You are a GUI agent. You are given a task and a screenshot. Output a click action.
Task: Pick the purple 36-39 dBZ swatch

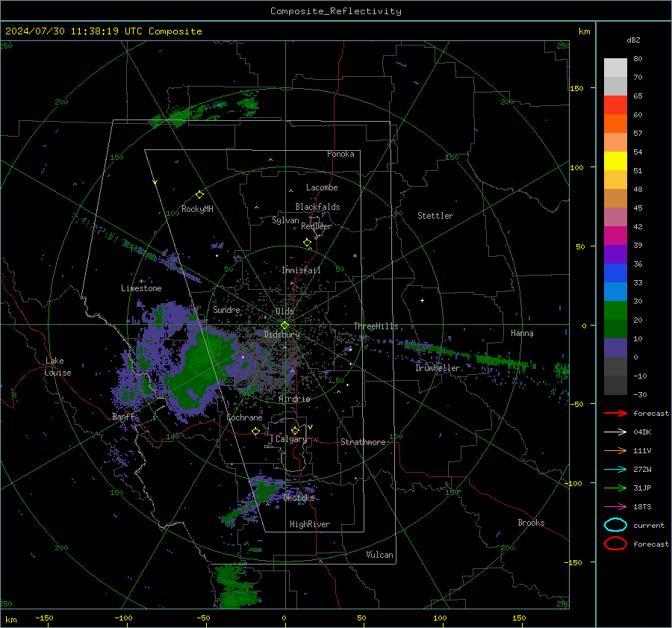(615, 255)
